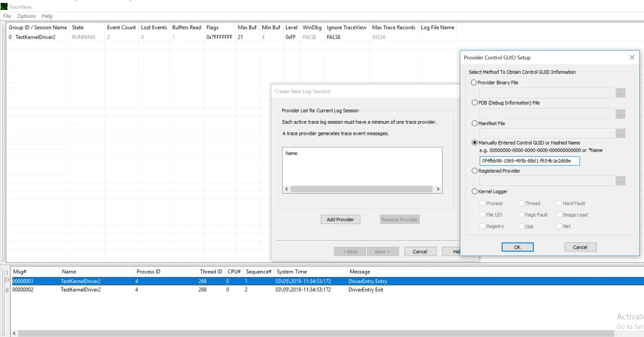Screen dimensions: 644x337
Task: Select the Kernel Logger radio button
Action: pyautogui.click(x=474, y=191)
